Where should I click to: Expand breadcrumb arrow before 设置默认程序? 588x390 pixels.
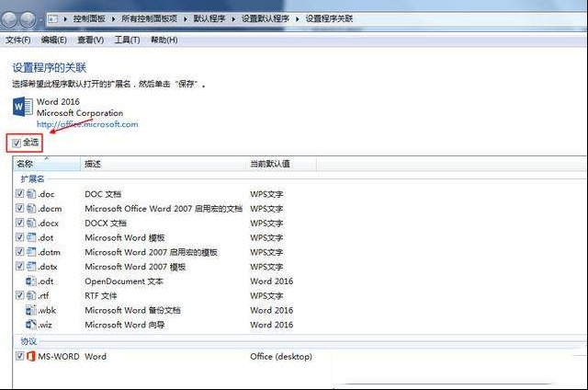click(x=233, y=18)
